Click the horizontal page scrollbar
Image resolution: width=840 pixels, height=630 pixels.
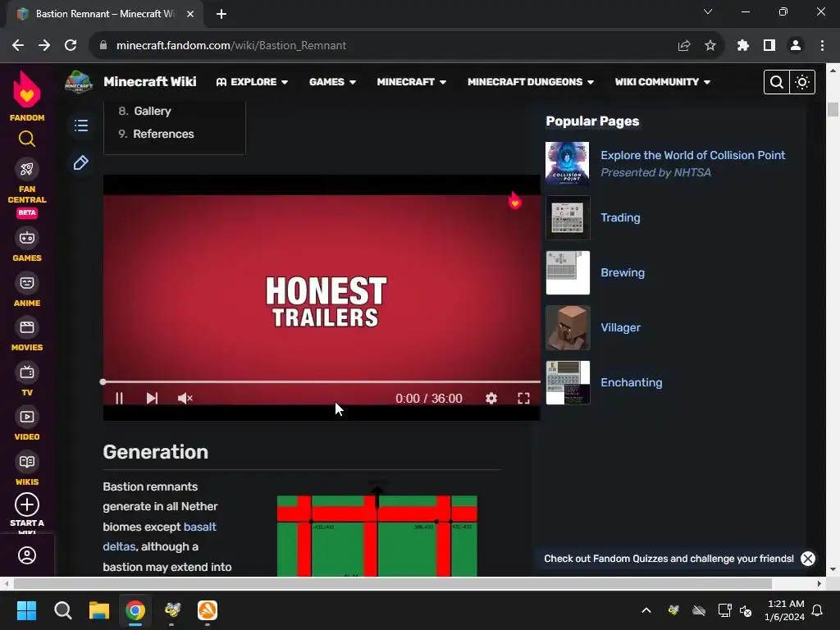pyautogui.click(x=392, y=583)
